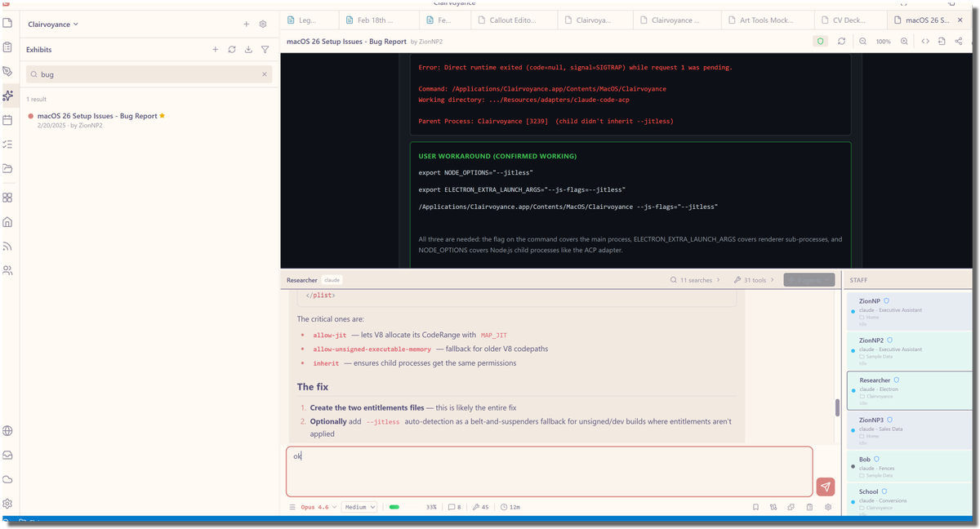The image size is (980, 529).
Task: Click the clipboard icon below chat input
Action: (809, 507)
